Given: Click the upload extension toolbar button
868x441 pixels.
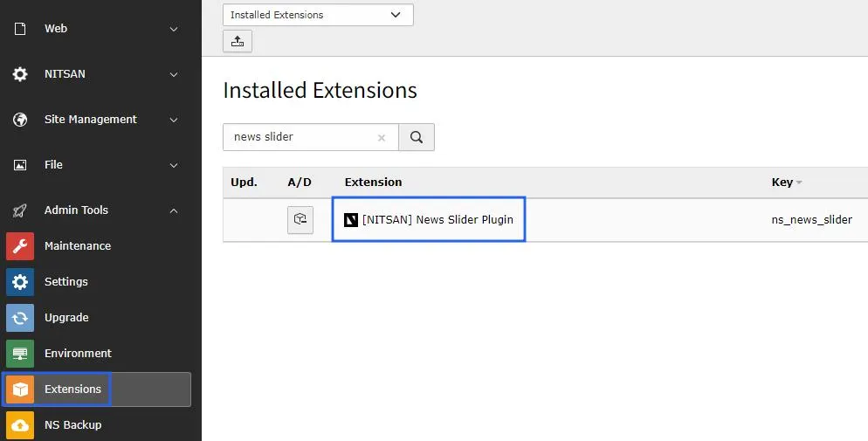Looking at the screenshot, I should pos(238,42).
